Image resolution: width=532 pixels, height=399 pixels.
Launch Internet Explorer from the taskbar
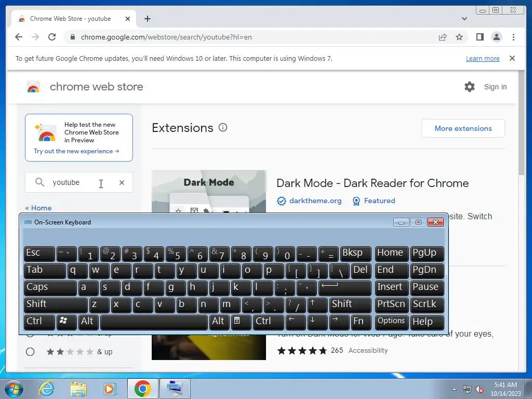click(46, 389)
